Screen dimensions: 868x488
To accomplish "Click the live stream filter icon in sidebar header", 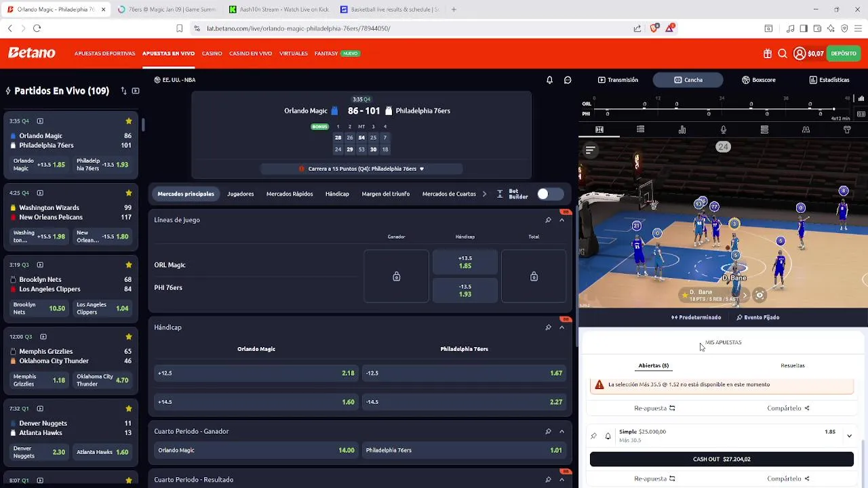I will coord(136,91).
